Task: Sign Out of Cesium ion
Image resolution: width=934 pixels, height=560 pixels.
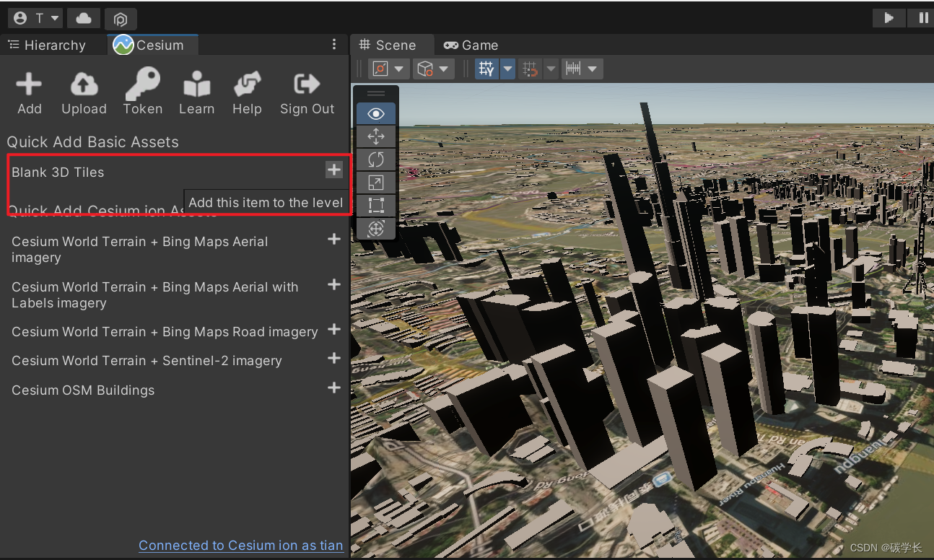Action: 307,93
